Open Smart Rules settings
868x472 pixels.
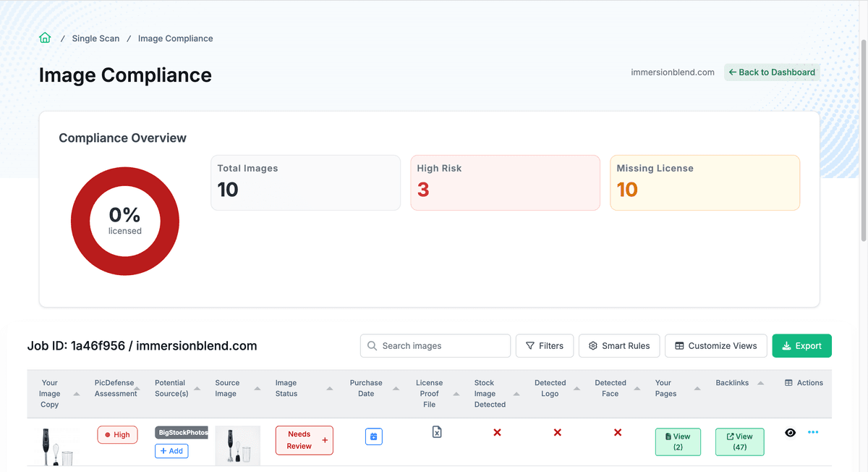(x=618, y=346)
